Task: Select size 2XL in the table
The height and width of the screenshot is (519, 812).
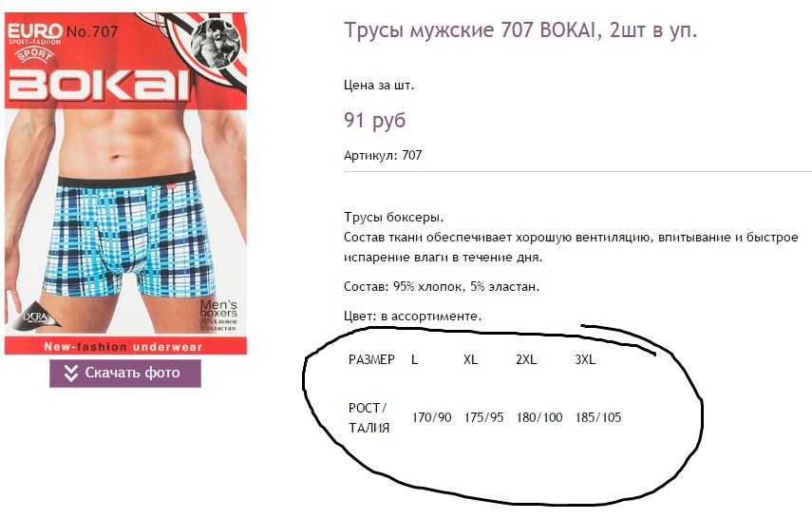Action: pos(526,359)
